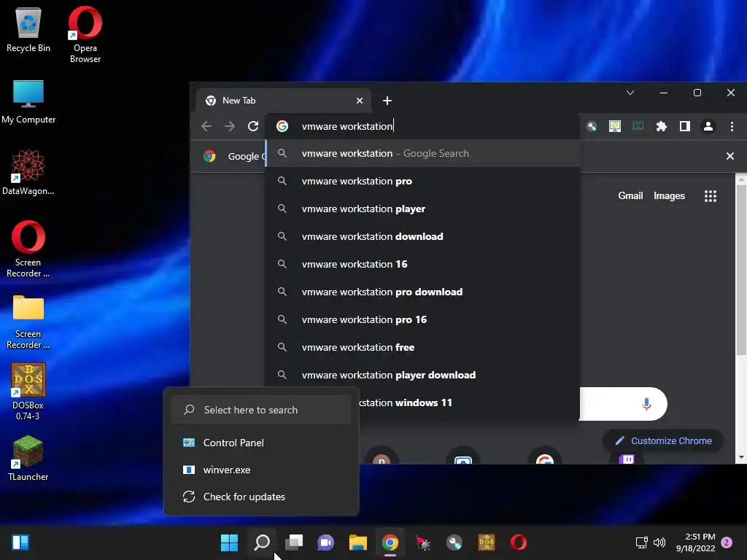Select suggestion vmware workstation pro download

pyautogui.click(x=422, y=292)
